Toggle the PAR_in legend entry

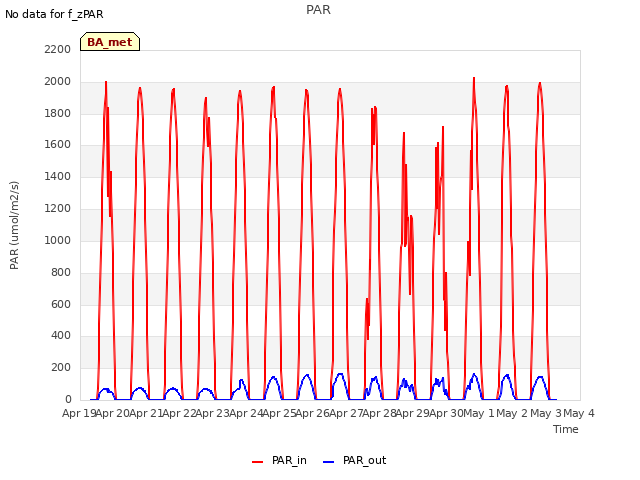click(x=279, y=460)
